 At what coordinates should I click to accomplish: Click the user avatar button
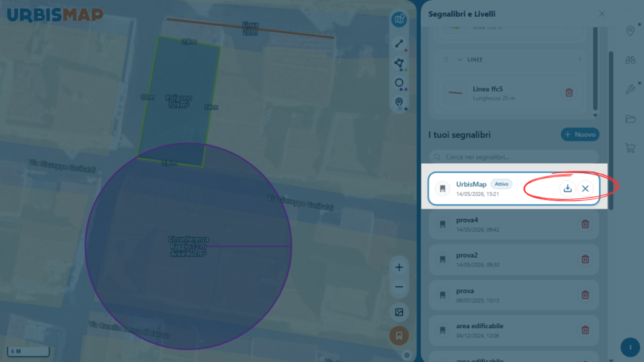(630, 347)
